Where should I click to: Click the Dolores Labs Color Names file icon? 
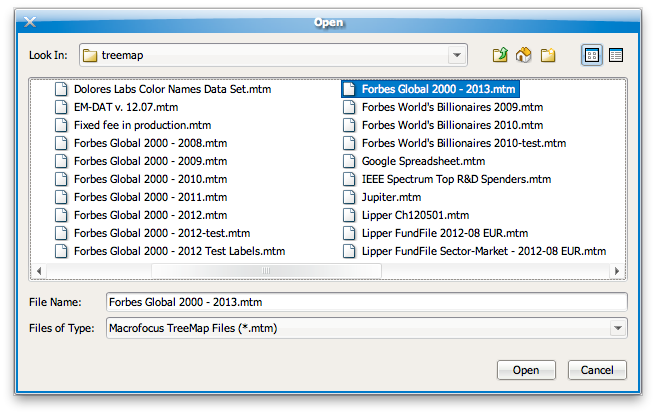(61, 89)
